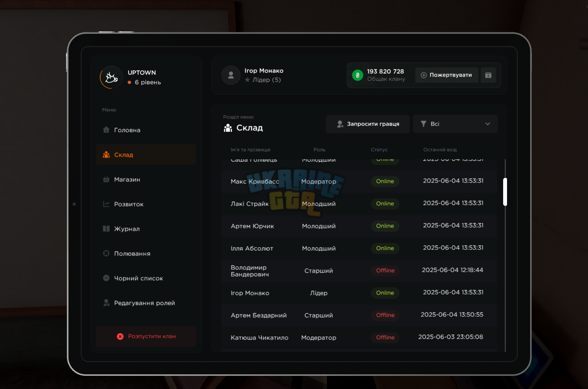This screenshot has width=588, height=389.
Task: Click the 6 рівень clan level label
Action: click(148, 82)
